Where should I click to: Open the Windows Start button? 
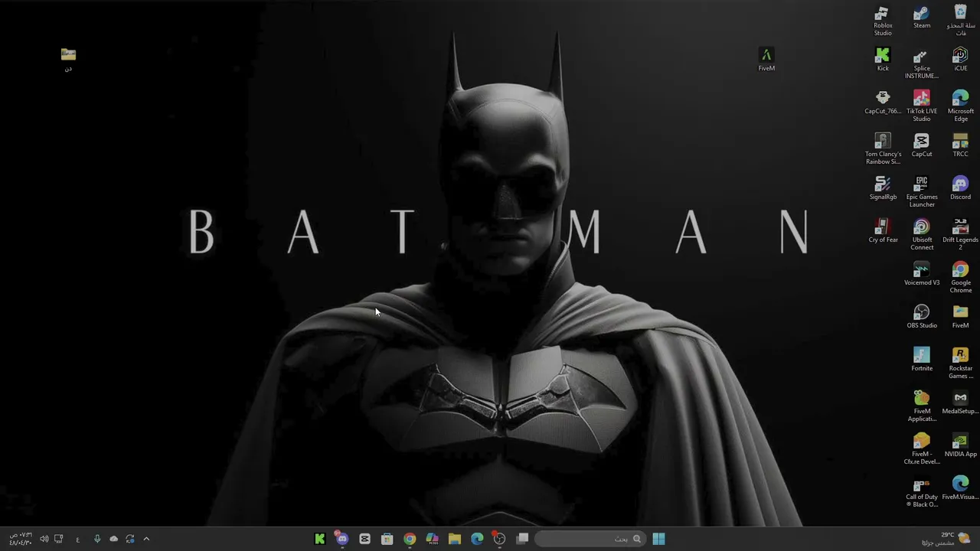[658, 539]
